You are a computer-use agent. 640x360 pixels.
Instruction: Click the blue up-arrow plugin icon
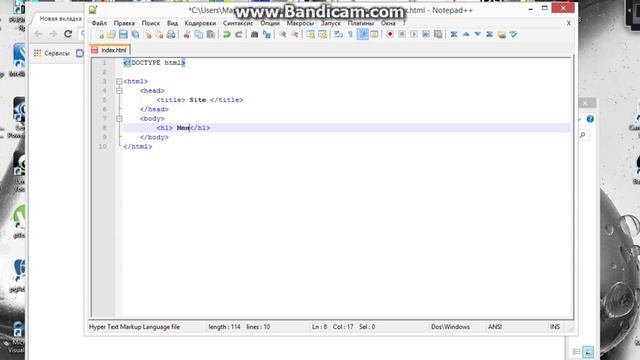coord(466,35)
